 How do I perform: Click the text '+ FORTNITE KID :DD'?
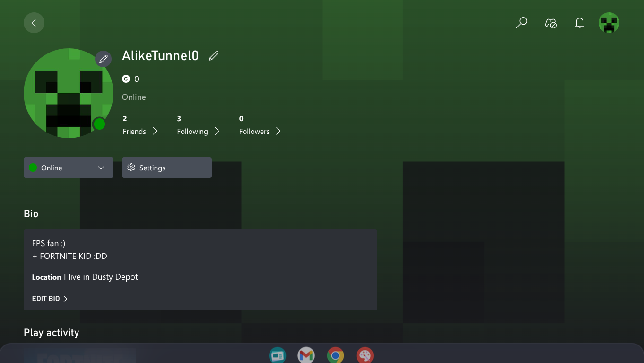[x=70, y=256]
